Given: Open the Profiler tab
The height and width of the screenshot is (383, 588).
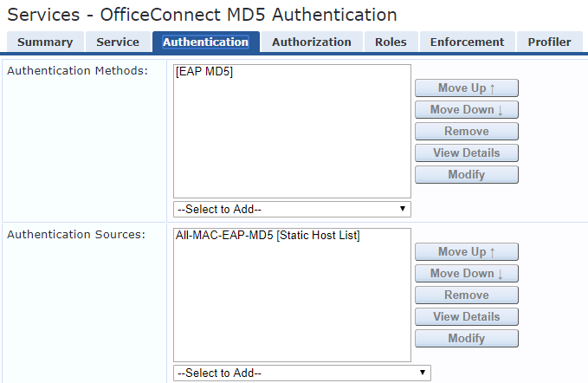Looking at the screenshot, I should [549, 42].
